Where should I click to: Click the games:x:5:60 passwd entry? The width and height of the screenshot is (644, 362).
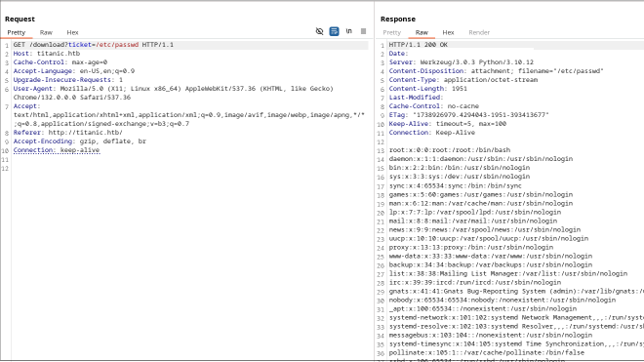point(481,194)
